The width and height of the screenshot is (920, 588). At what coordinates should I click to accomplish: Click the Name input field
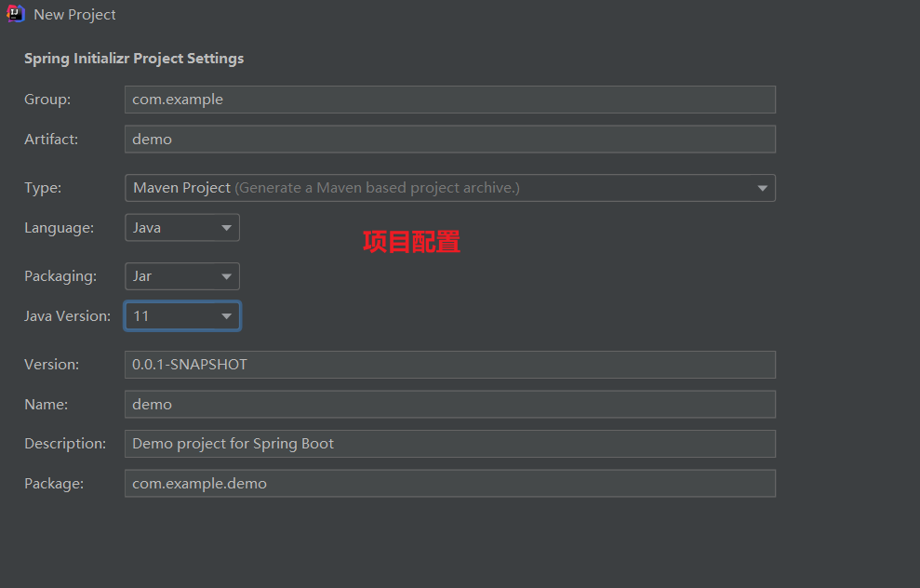450,405
